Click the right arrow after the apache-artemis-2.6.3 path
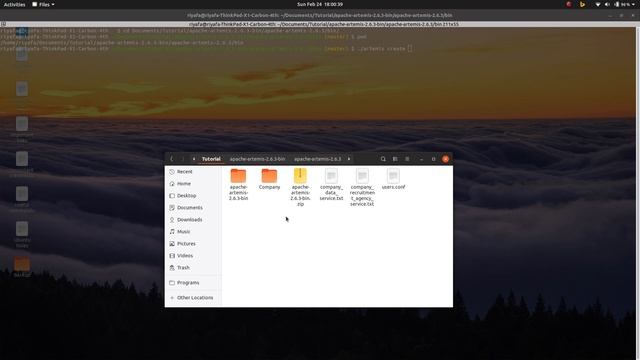 tap(349, 159)
